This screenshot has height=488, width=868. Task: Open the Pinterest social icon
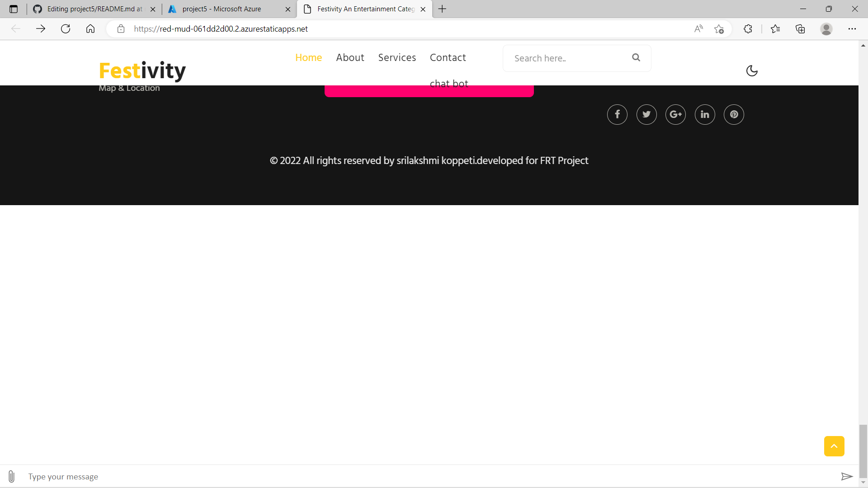pyautogui.click(x=734, y=114)
